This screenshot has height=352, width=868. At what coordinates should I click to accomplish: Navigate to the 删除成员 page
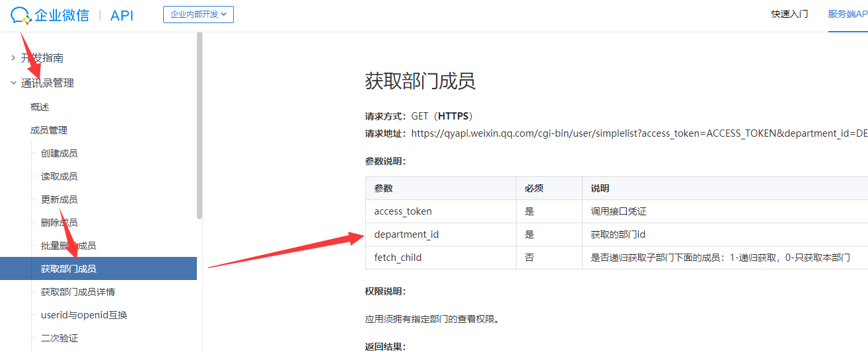tap(59, 223)
